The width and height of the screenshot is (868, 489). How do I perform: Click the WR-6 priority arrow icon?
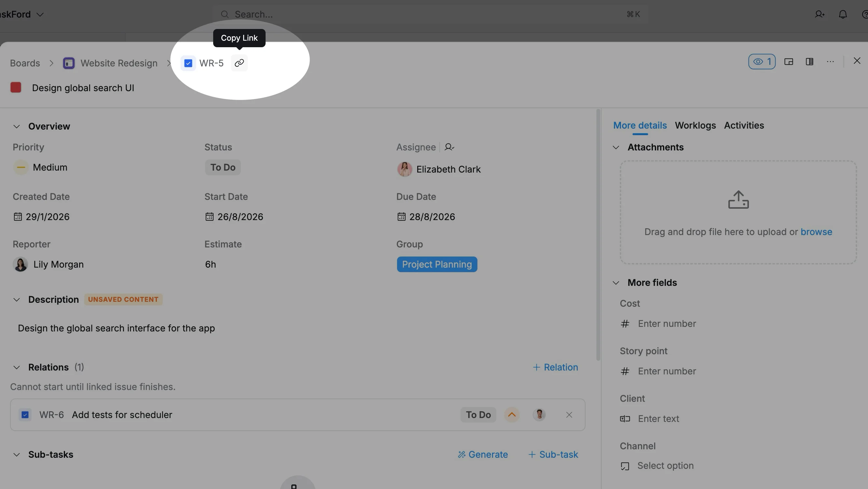click(x=512, y=414)
